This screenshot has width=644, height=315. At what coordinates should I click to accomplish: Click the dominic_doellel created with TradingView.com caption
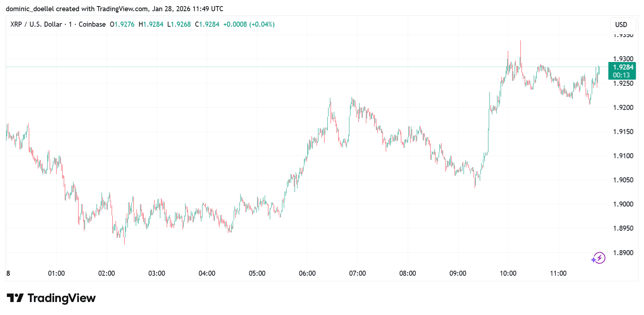point(115,9)
